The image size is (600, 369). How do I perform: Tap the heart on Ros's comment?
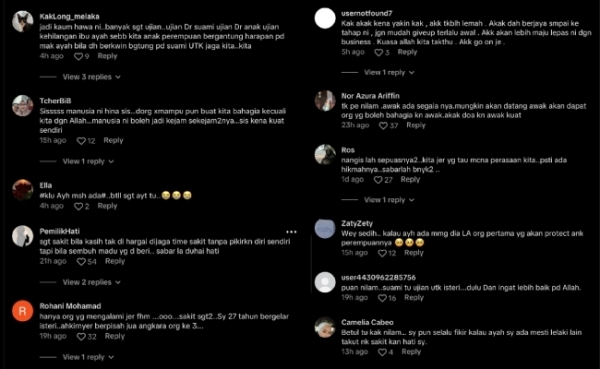pyautogui.click(x=378, y=180)
